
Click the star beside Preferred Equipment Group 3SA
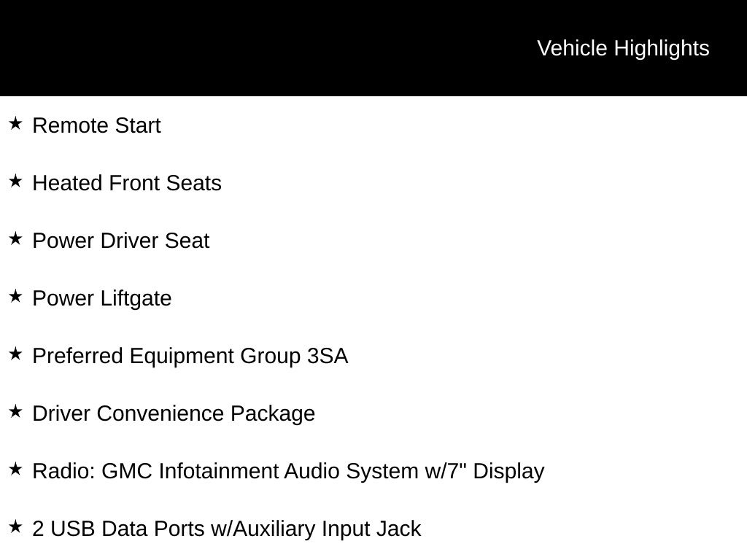tap(16, 354)
